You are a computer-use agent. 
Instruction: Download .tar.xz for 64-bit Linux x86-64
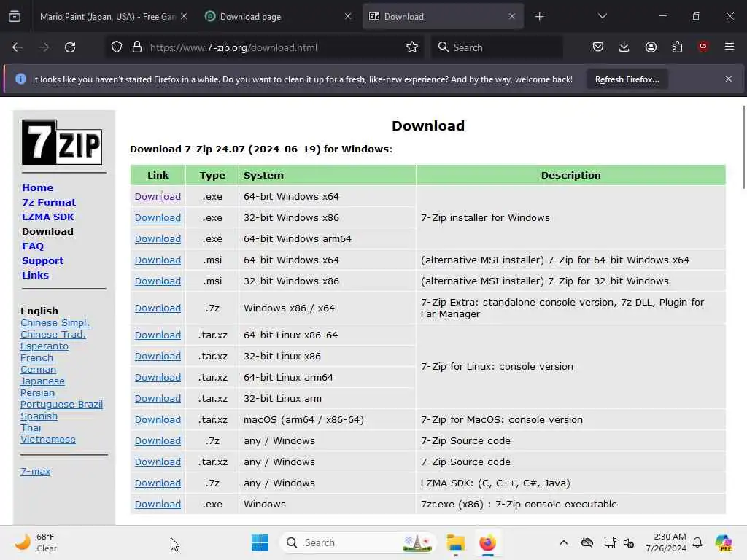tap(158, 335)
